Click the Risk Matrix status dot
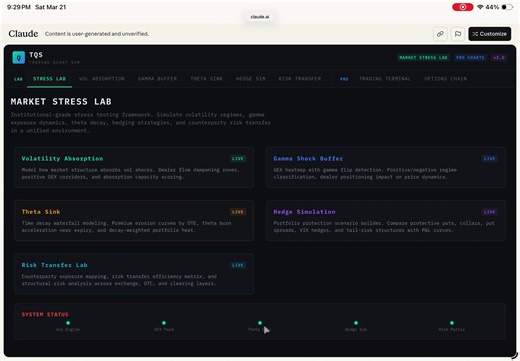520x361 pixels. click(x=452, y=323)
